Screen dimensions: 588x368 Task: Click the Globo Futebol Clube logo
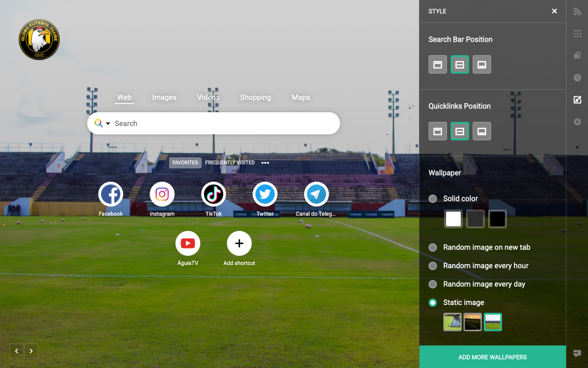39,39
